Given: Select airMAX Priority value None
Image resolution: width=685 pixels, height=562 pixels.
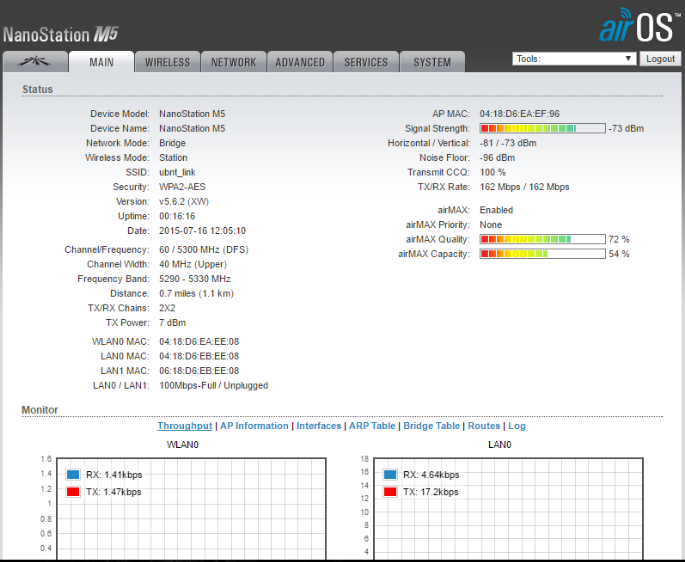Looking at the screenshot, I should coord(491,225).
